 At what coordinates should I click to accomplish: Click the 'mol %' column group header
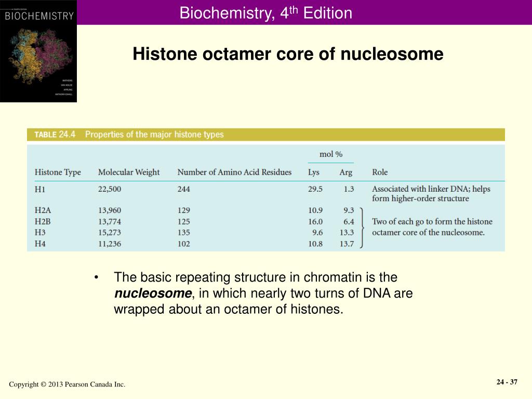(331, 154)
